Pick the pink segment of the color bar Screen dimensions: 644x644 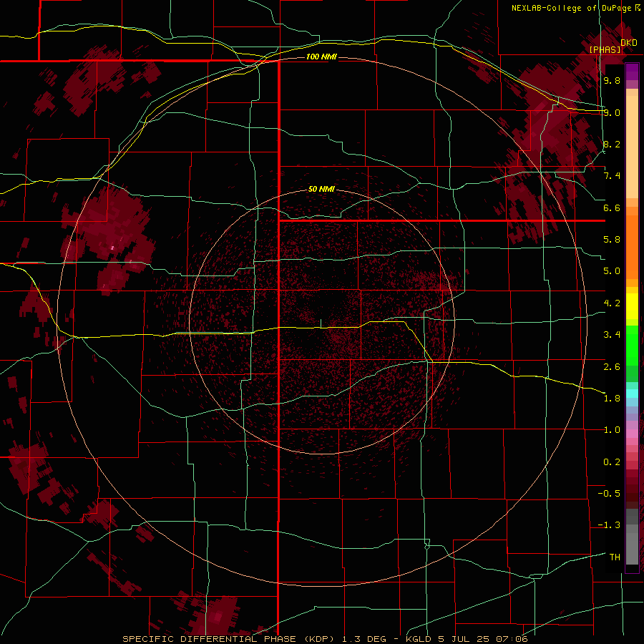tap(632, 434)
